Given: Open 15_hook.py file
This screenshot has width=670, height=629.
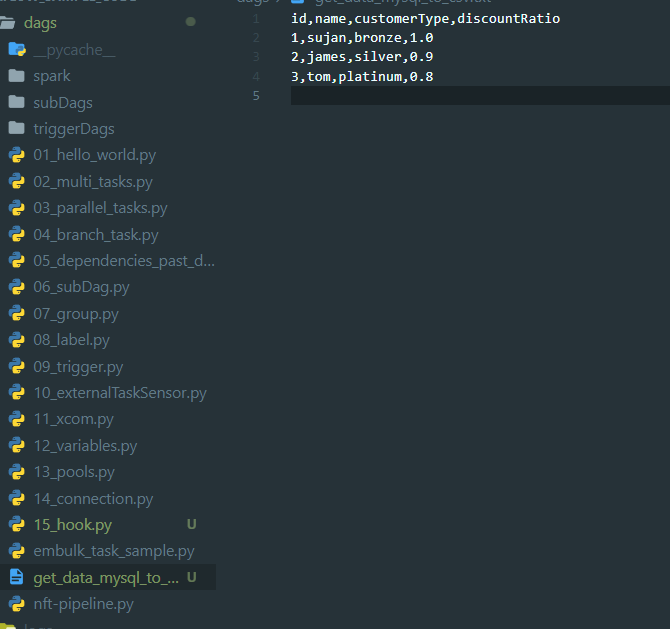Looking at the screenshot, I should pyautogui.click(x=73, y=525).
